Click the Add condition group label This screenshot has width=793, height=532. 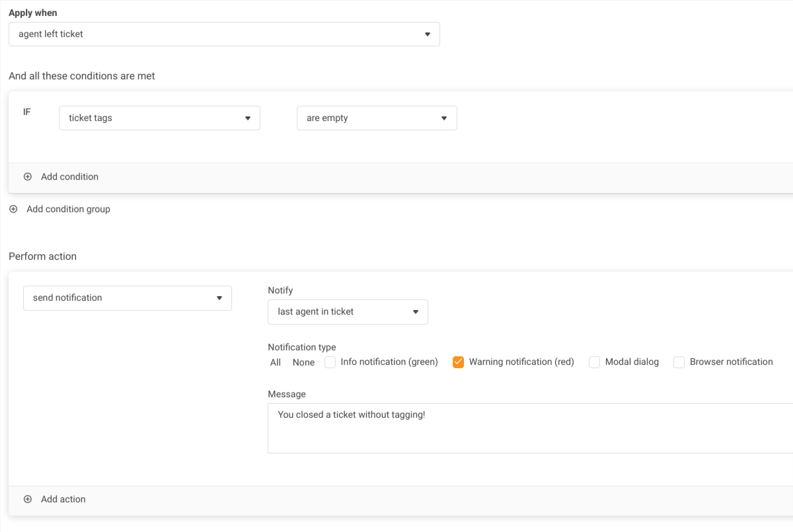pyautogui.click(x=68, y=209)
